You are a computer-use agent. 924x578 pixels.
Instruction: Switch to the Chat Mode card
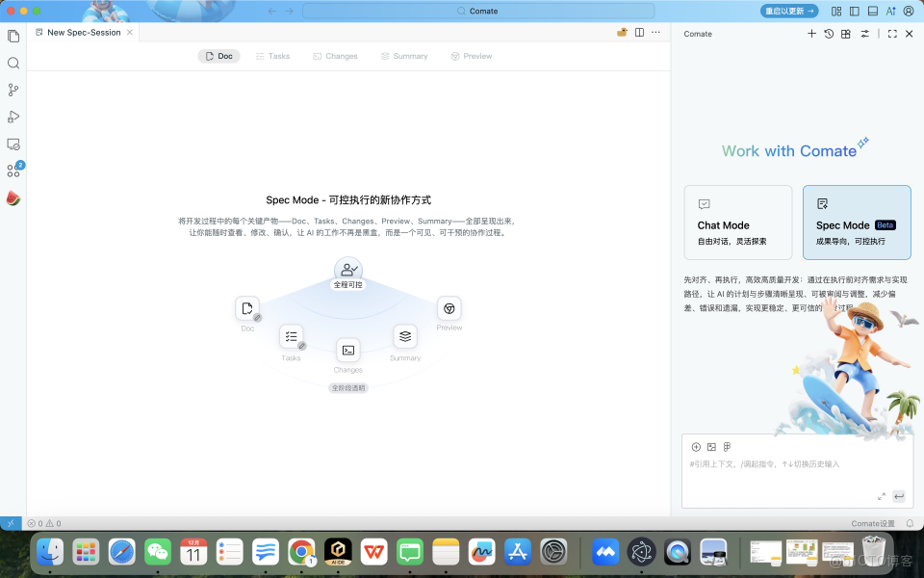click(737, 222)
